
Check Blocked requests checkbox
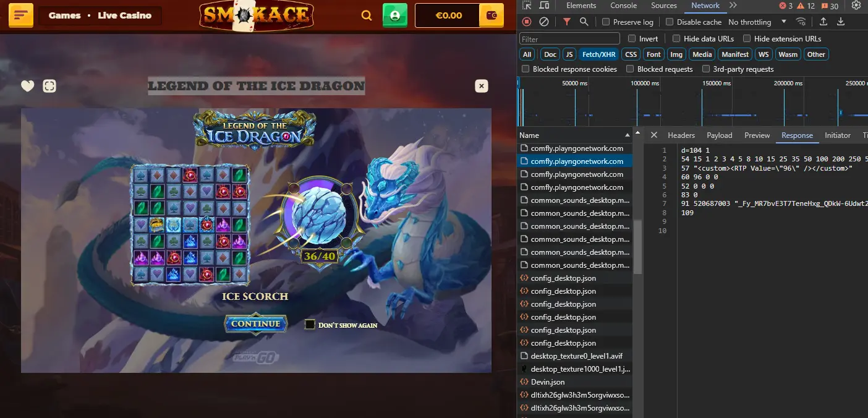tap(630, 69)
